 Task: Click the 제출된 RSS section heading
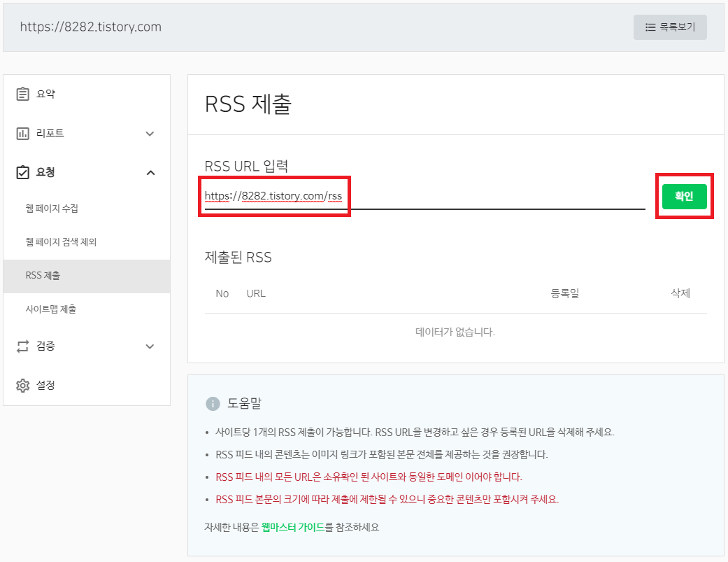[x=238, y=258]
